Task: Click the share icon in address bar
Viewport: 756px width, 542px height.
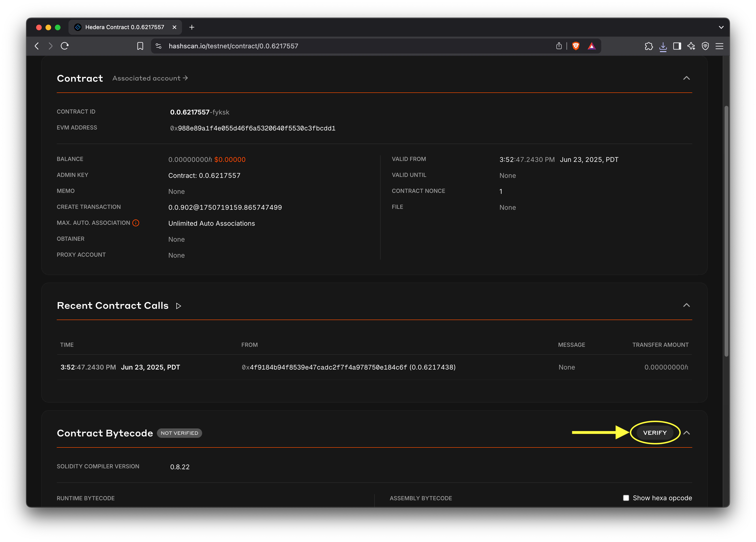Action: [559, 46]
